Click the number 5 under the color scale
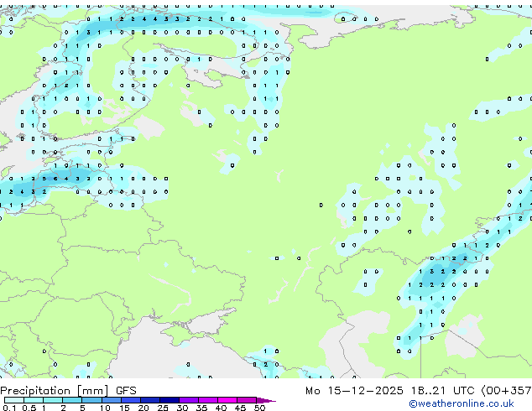 (82, 408)
